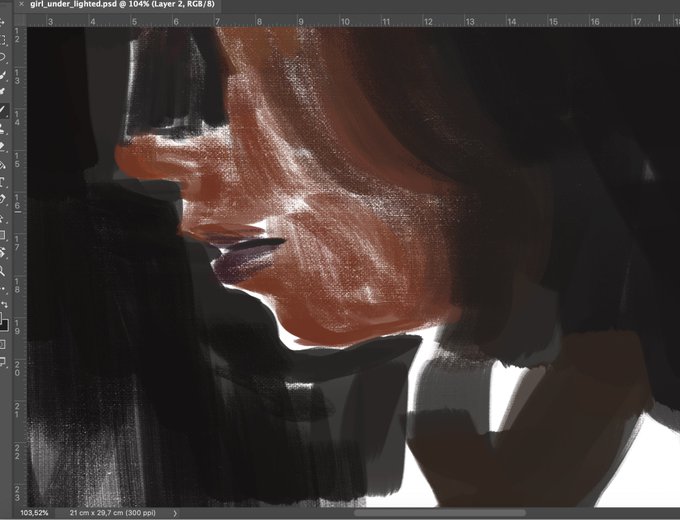Select the Move tool
Viewport: 680px width, 520px height.
click(2, 21)
